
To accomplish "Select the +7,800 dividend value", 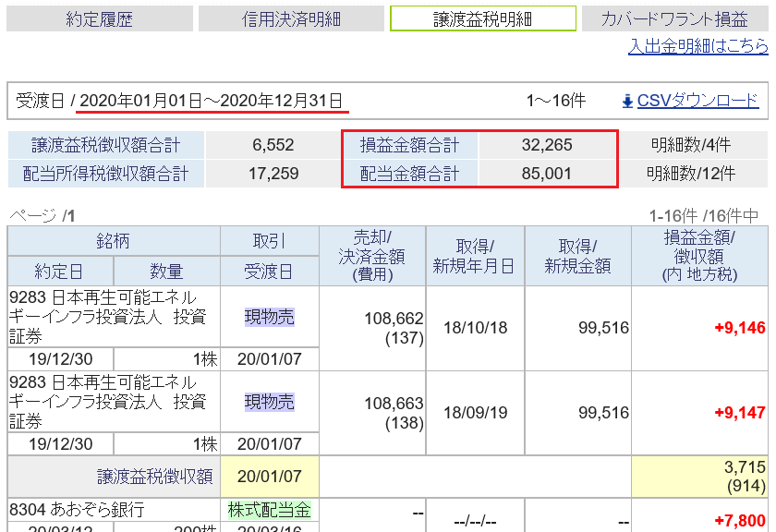I will 740,521.
